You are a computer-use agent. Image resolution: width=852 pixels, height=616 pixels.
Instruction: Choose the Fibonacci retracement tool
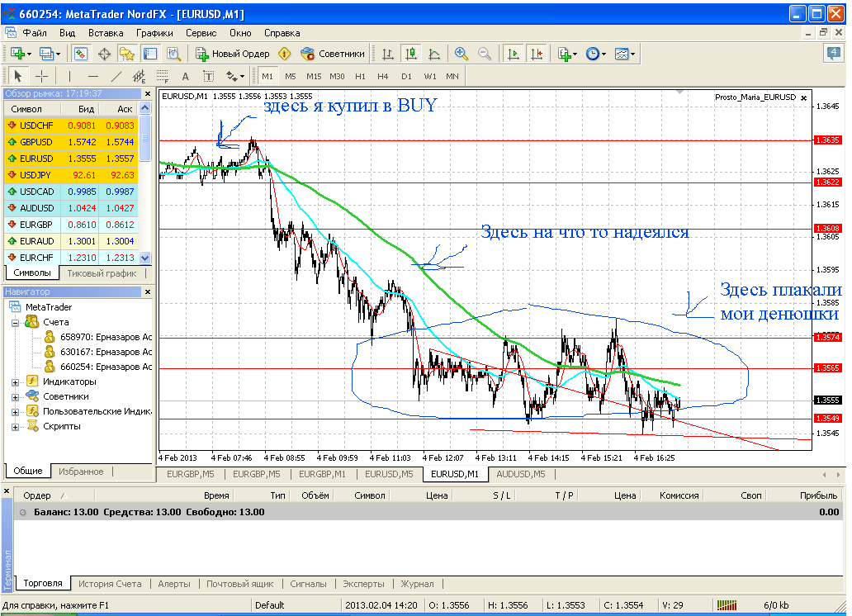tap(162, 76)
